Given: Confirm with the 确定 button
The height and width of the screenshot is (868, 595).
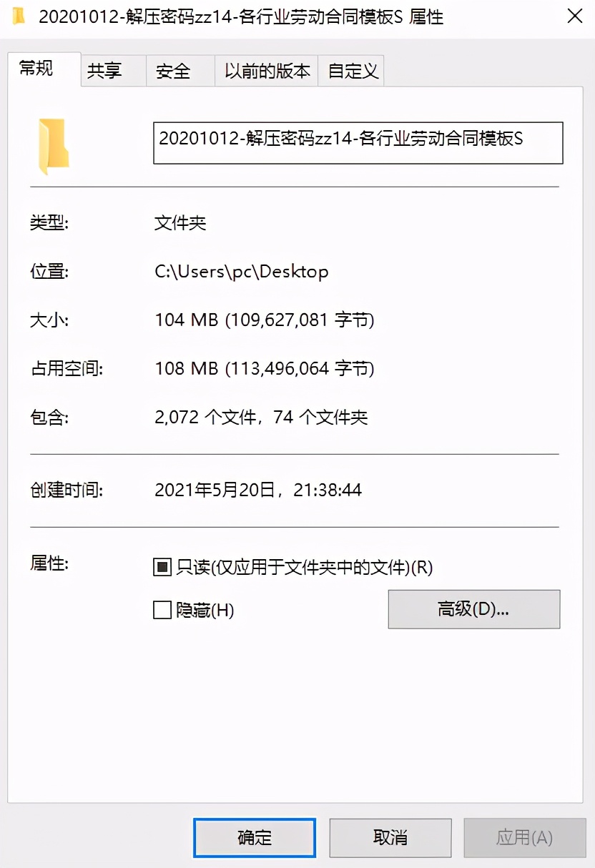Looking at the screenshot, I should (255, 838).
